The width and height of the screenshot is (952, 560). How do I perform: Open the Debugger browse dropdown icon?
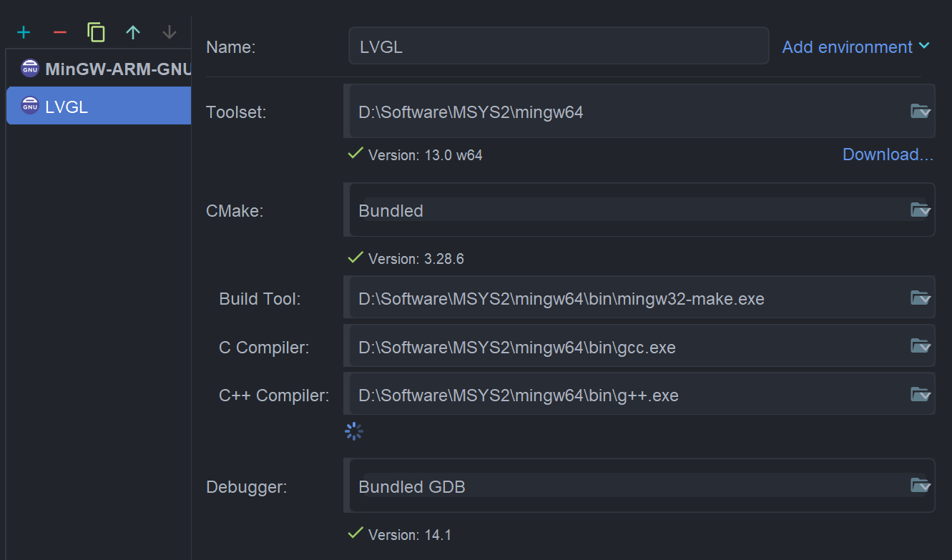coord(920,486)
